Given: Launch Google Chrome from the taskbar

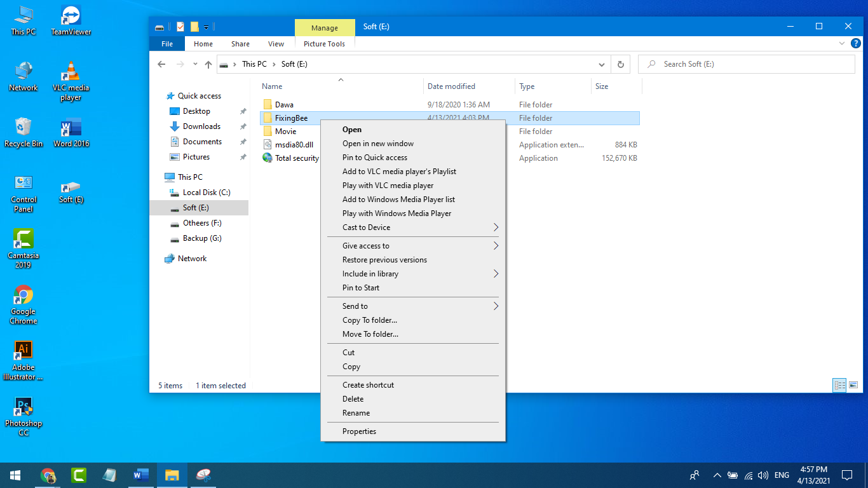Looking at the screenshot, I should point(48,475).
